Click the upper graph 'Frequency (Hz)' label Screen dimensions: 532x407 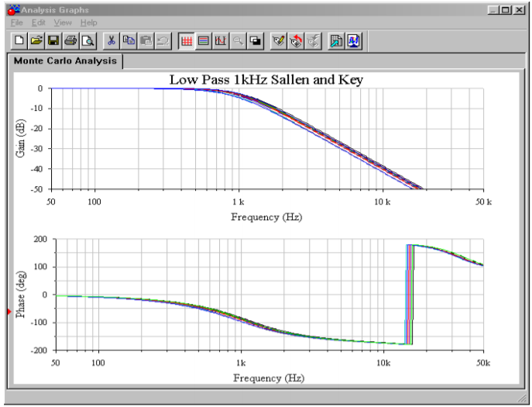tap(266, 217)
